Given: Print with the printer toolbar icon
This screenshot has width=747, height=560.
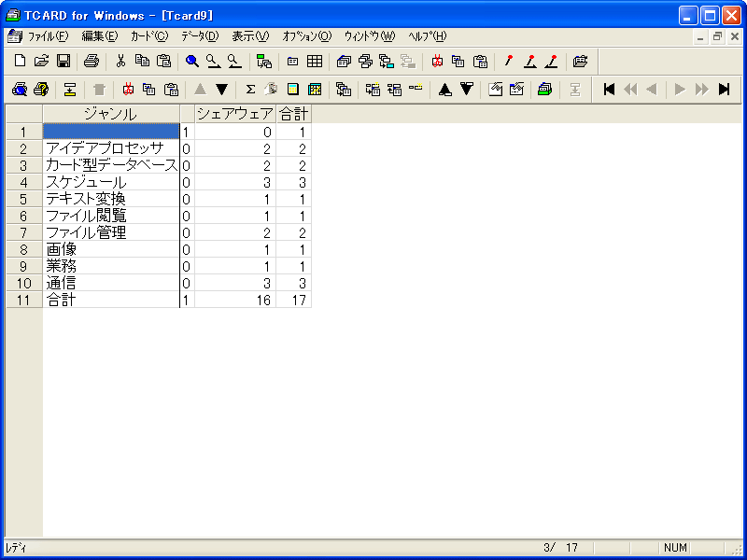Looking at the screenshot, I should click(92, 62).
